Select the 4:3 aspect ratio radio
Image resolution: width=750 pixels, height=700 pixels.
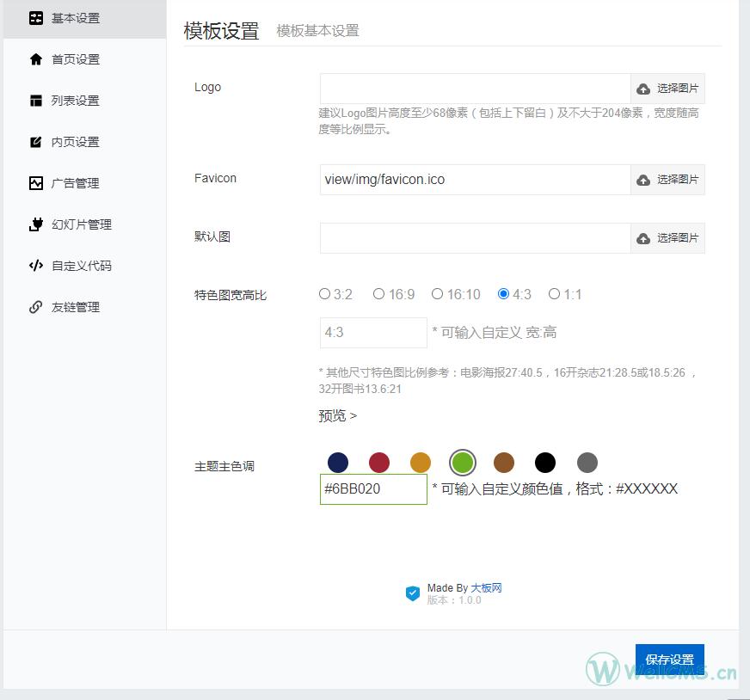click(503, 293)
